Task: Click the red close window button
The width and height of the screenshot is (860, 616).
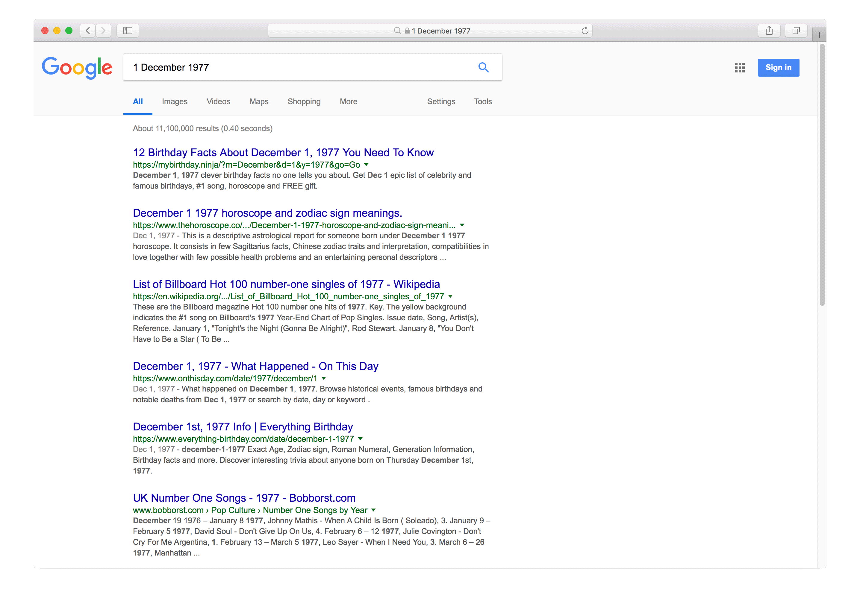Action: (45, 30)
